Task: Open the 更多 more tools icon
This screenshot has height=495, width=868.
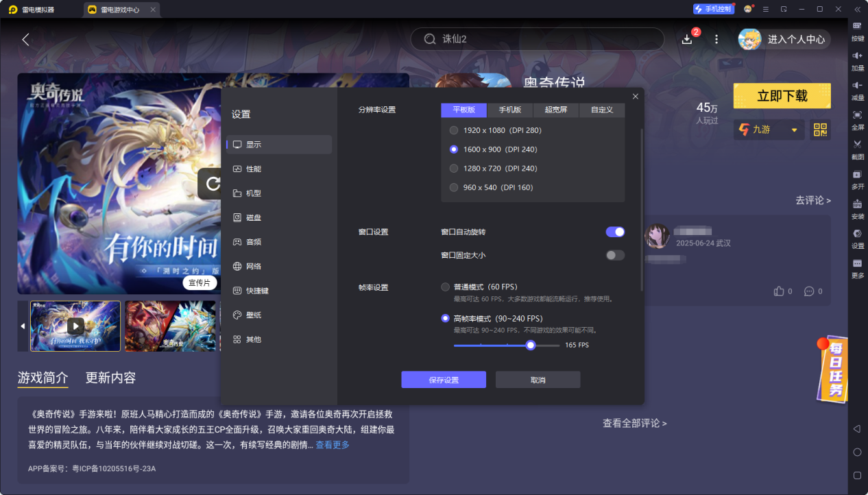Action: (x=857, y=267)
